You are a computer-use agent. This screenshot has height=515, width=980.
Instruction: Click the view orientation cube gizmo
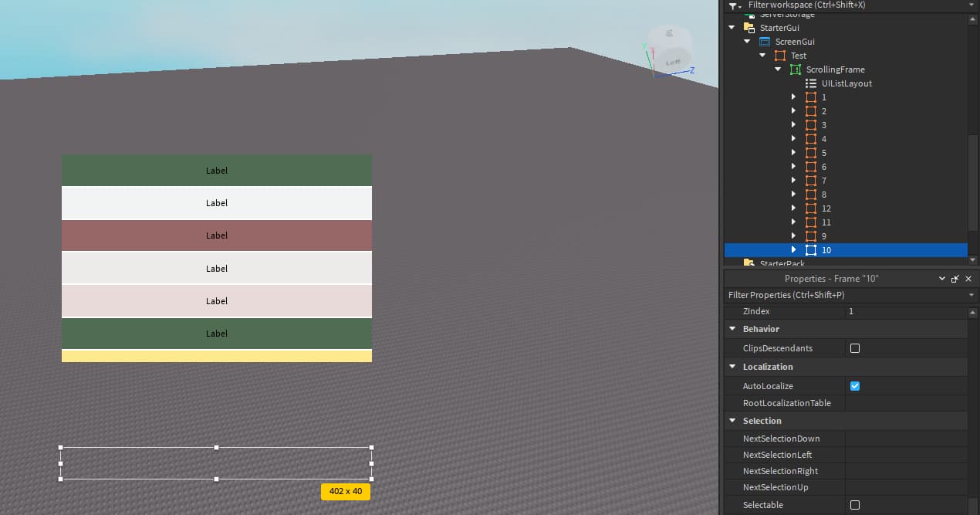click(670, 49)
